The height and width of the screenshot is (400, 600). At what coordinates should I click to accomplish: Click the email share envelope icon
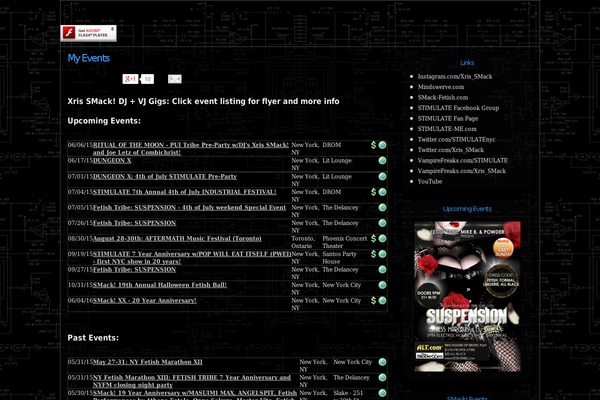coord(174,79)
